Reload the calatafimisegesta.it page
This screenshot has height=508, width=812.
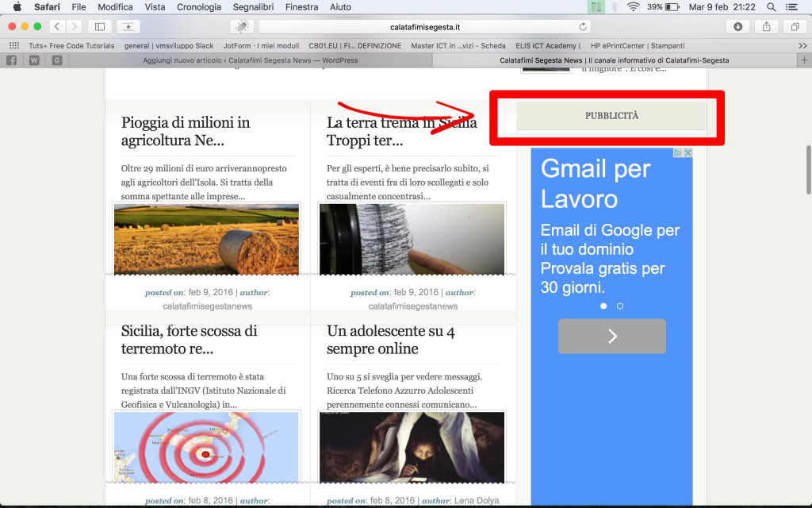(583, 26)
